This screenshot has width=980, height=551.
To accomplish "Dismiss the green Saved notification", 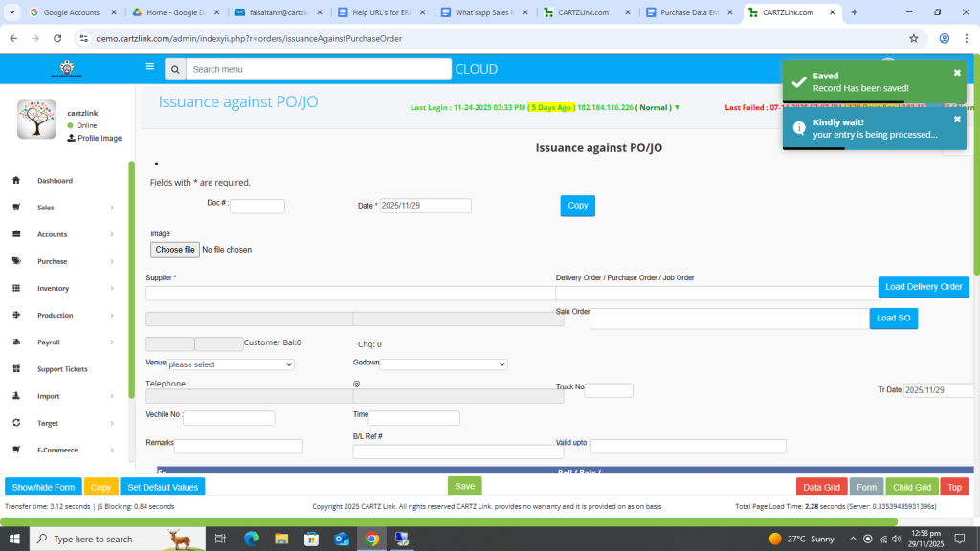I will (956, 73).
